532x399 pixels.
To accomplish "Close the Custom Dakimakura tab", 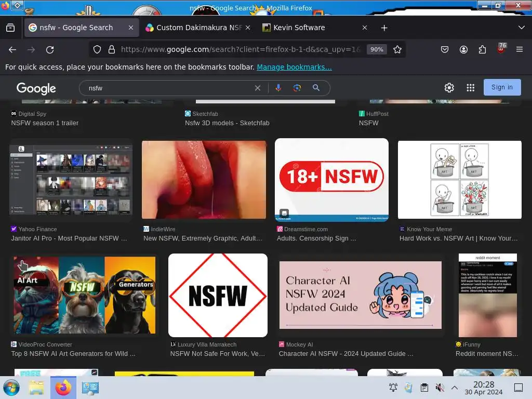I will 248,28.
